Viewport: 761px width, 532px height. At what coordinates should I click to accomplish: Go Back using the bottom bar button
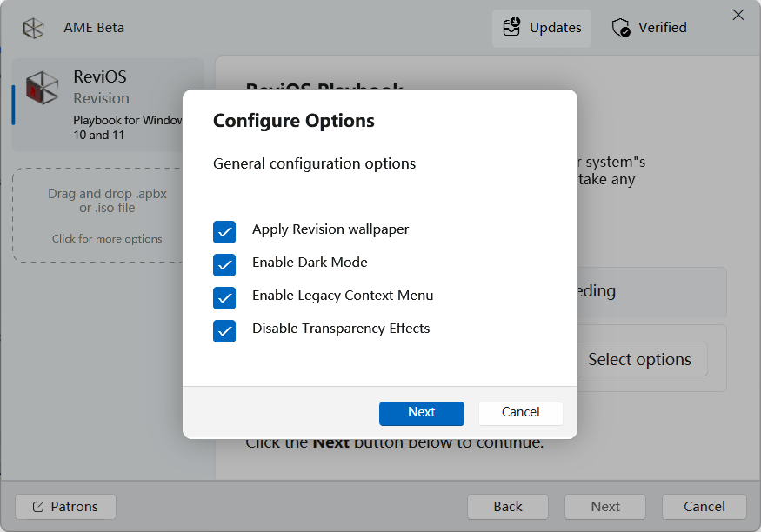[x=508, y=507]
